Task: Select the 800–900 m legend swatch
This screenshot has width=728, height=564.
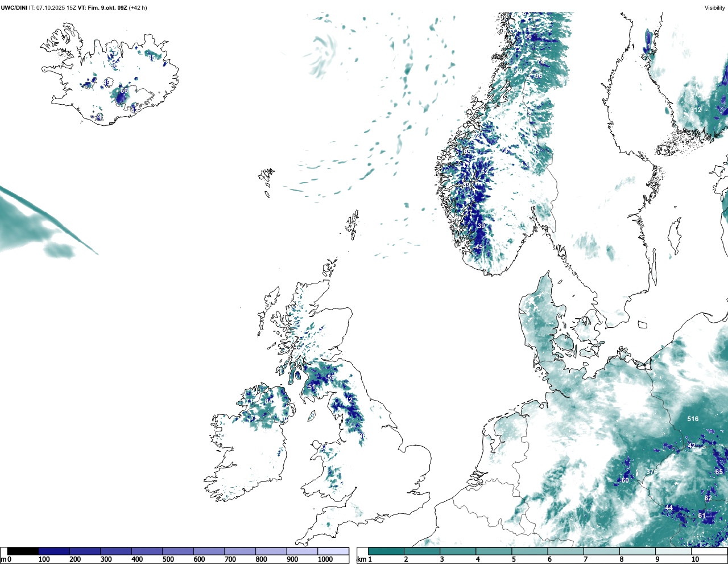Action: point(271,551)
